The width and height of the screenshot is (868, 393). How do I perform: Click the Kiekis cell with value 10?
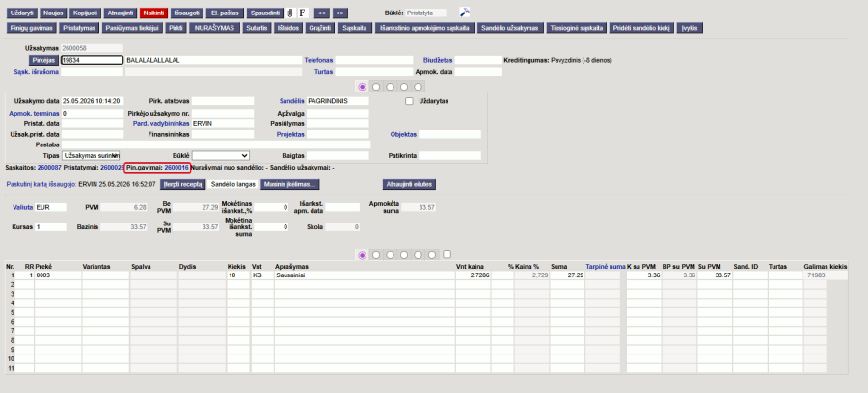[238, 275]
